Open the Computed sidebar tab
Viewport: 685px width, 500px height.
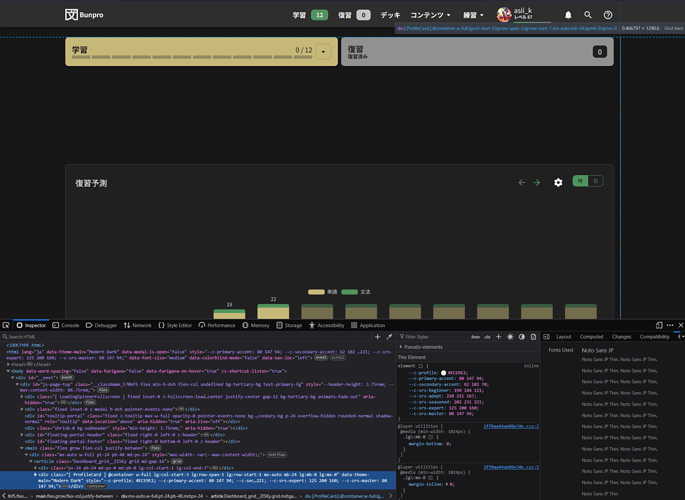[x=592, y=337]
